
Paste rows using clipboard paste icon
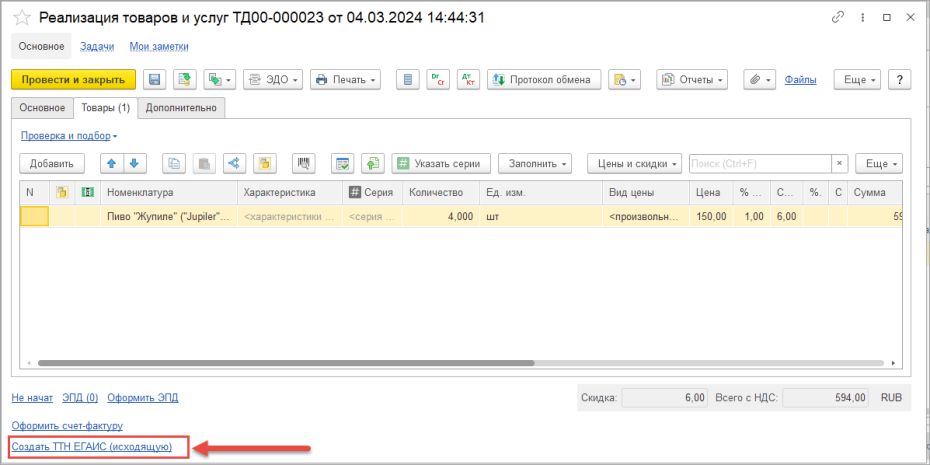(x=205, y=164)
